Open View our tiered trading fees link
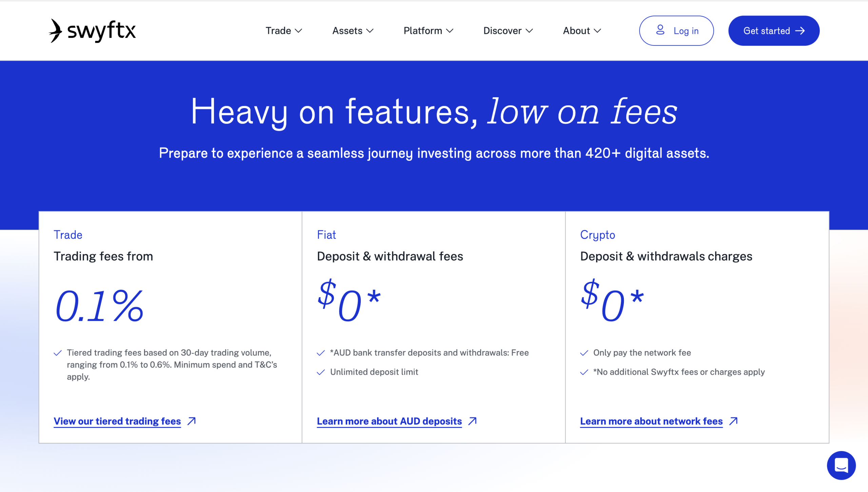This screenshot has height=492, width=868. (117, 421)
